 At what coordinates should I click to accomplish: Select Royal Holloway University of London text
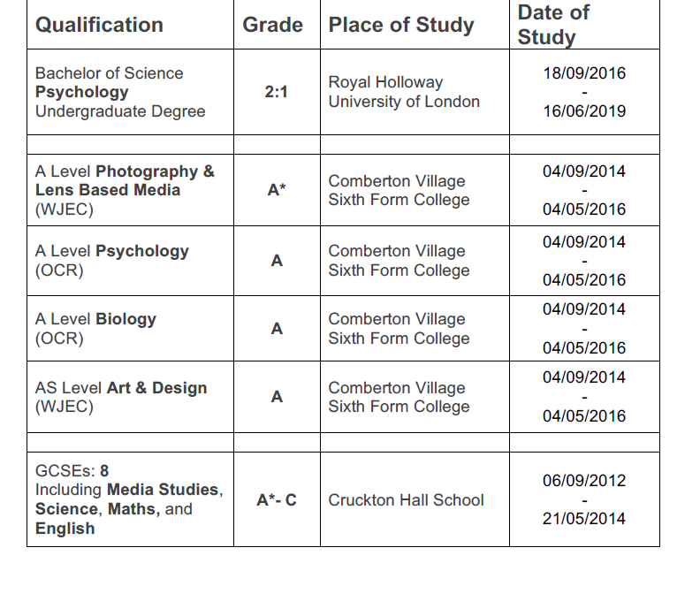pos(404,92)
